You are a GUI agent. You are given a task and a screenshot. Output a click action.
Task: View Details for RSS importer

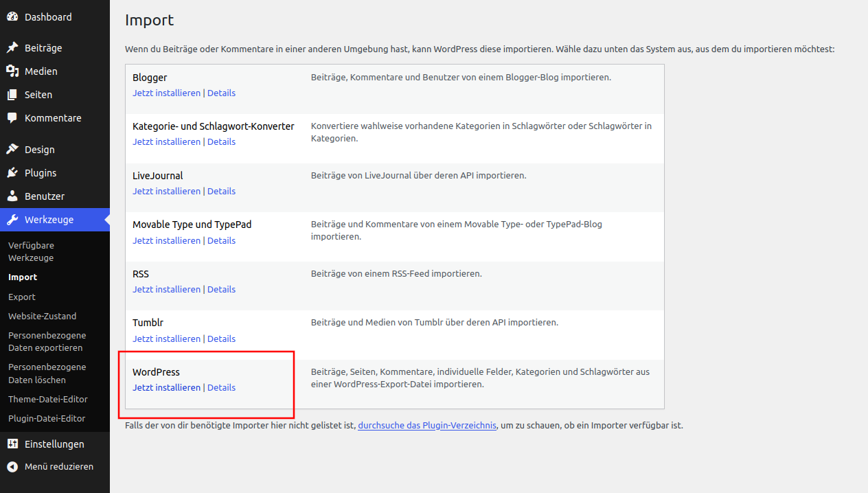[221, 289]
